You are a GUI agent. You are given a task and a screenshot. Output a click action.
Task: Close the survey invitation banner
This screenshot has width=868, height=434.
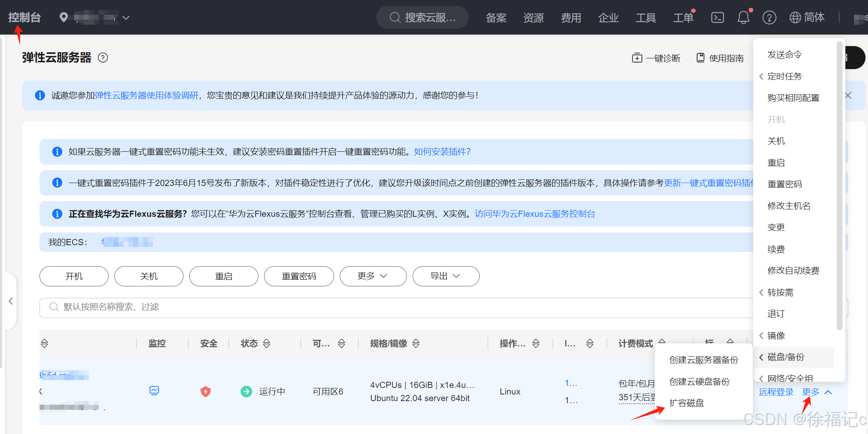click(x=848, y=95)
